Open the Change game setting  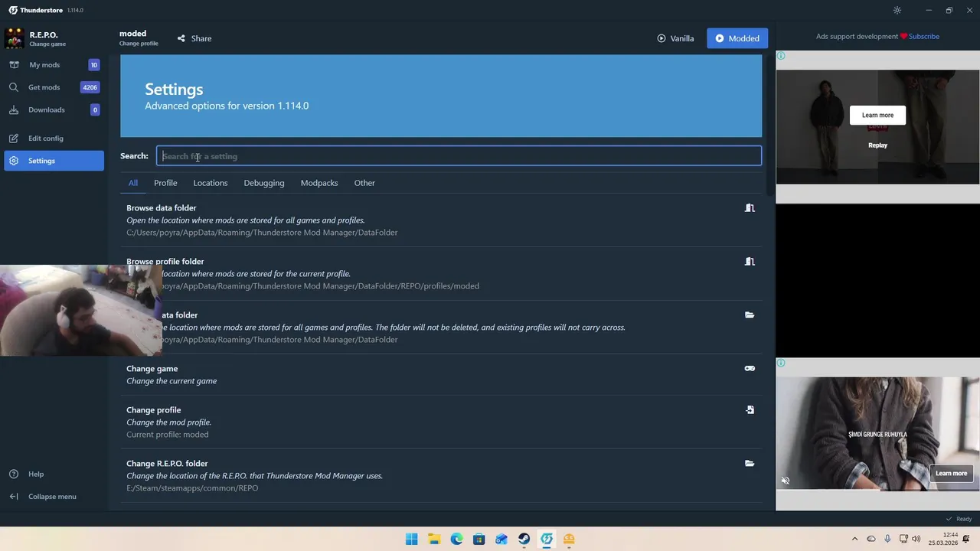[441, 374]
